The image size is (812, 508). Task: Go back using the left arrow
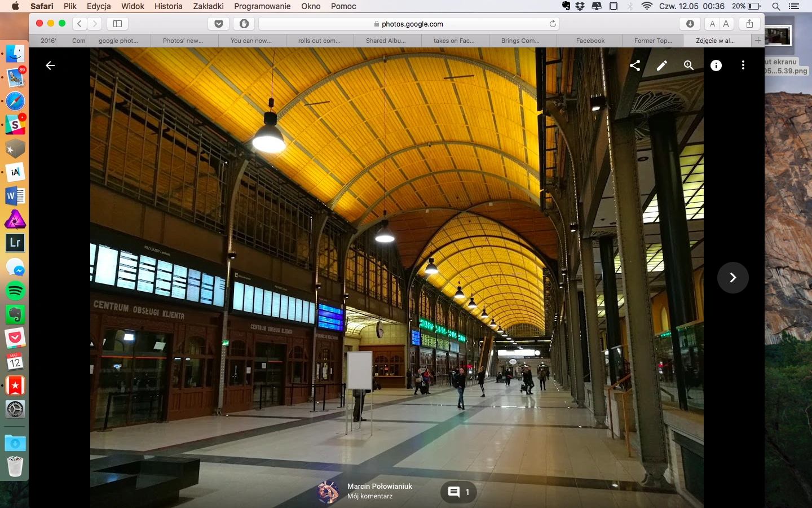pyautogui.click(x=50, y=65)
